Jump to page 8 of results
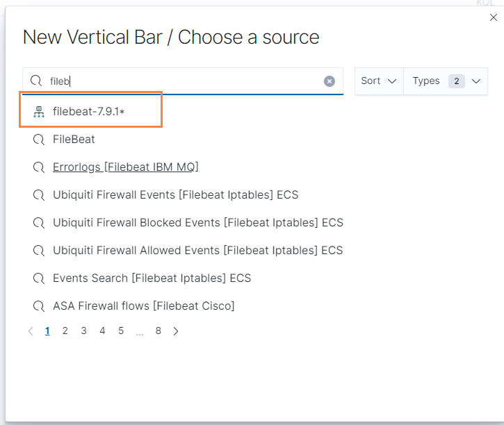504x425 pixels. [x=158, y=331]
